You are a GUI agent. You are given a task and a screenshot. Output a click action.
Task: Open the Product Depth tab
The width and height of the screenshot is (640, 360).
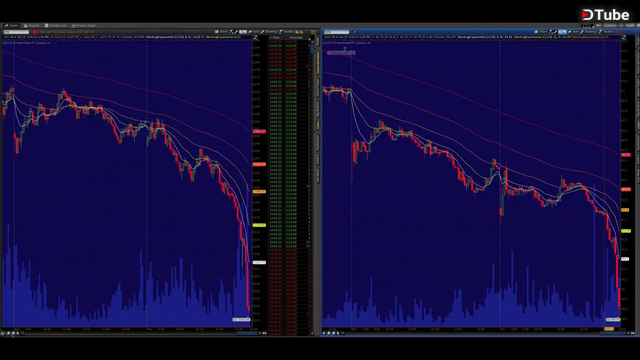[84, 25]
